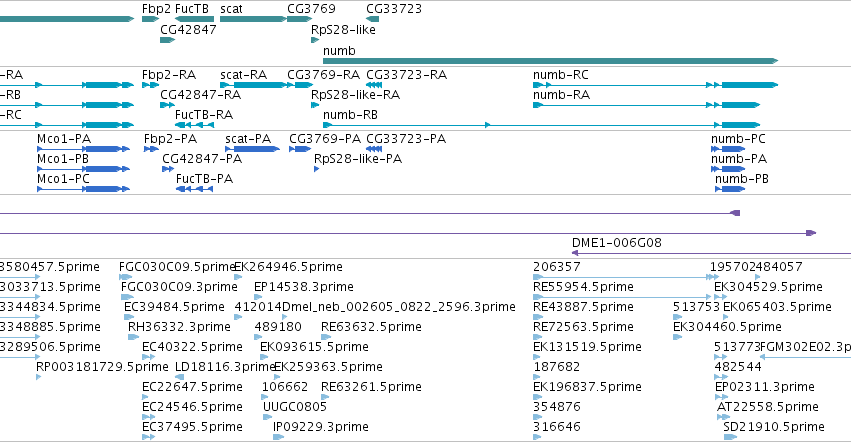Select EST EK093615.5prime
851x442 pixels.
264,357
